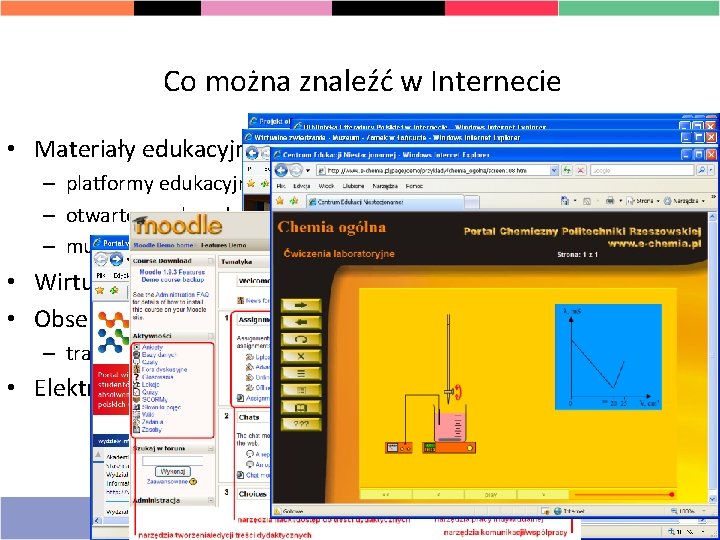Click the reload loop gold button
The width and height of the screenshot is (720, 540).
tap(301, 339)
